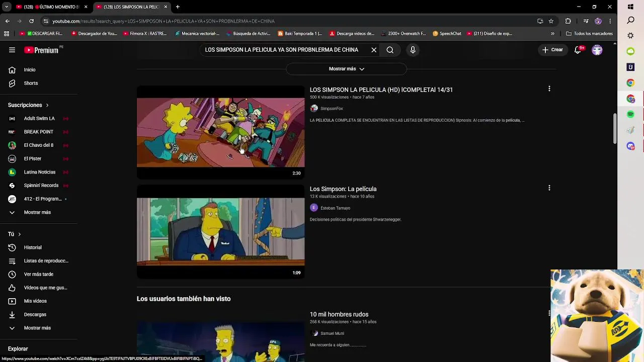Click the page vertical scrollbar thumb
The height and width of the screenshot is (362, 644).
[614, 129]
